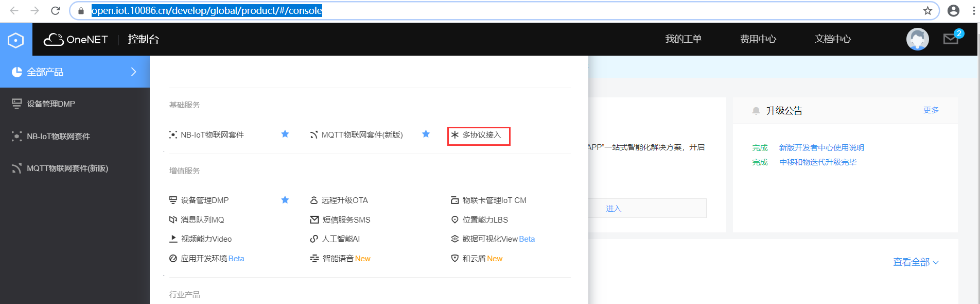Expand the 全部产品 menu arrow
The height and width of the screenshot is (304, 980).
coord(133,72)
